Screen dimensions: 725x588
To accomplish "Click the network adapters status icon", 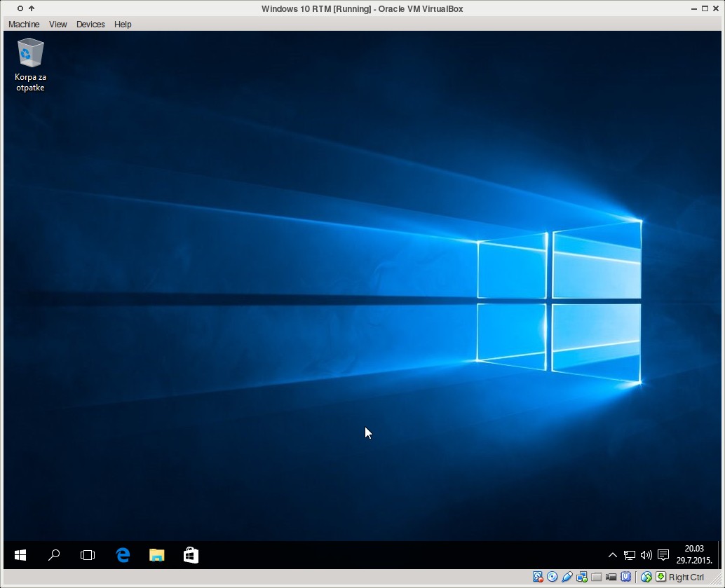I will tap(582, 577).
